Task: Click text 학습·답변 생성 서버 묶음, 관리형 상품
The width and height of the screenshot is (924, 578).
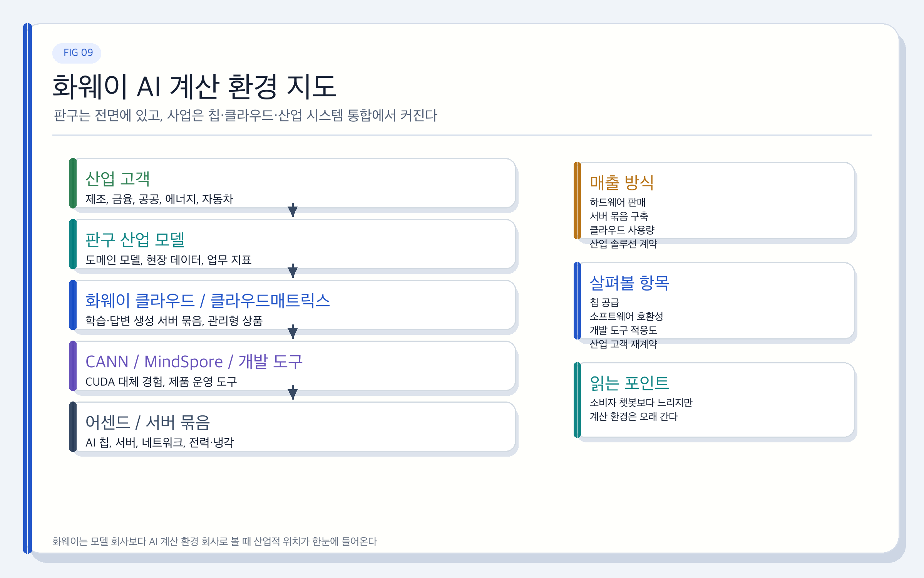Action: (174, 321)
